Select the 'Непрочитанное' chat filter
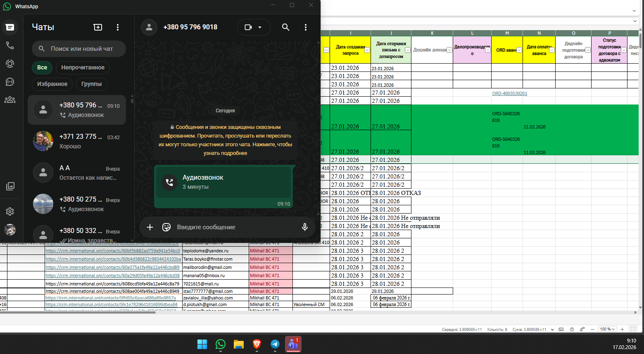The width and height of the screenshot is (644, 354). click(83, 67)
